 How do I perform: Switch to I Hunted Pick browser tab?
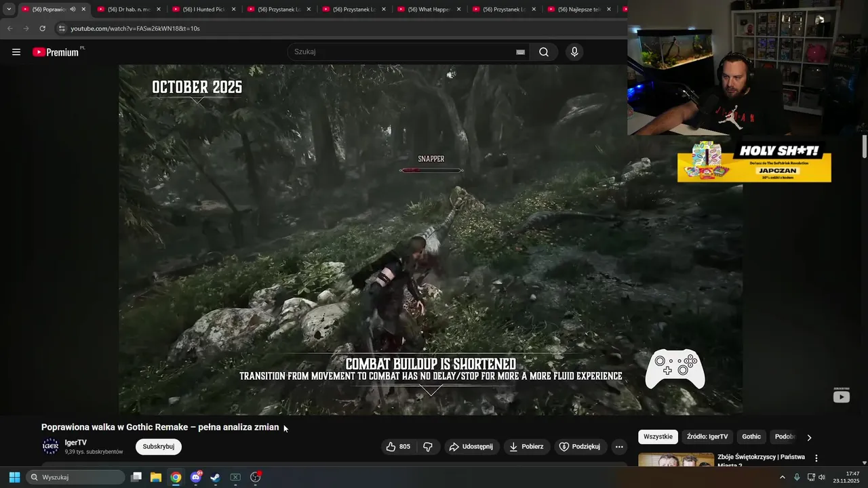click(x=201, y=9)
